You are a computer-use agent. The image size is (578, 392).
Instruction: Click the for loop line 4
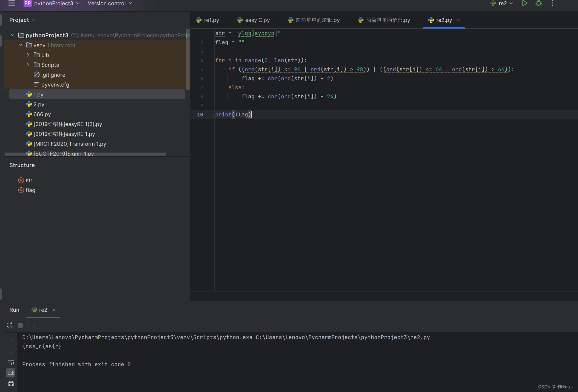[261, 60]
